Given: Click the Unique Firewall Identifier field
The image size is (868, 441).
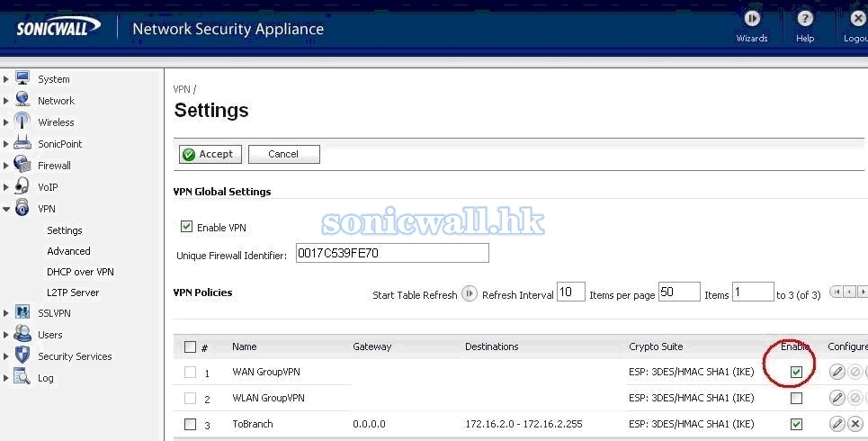Looking at the screenshot, I should (x=392, y=253).
